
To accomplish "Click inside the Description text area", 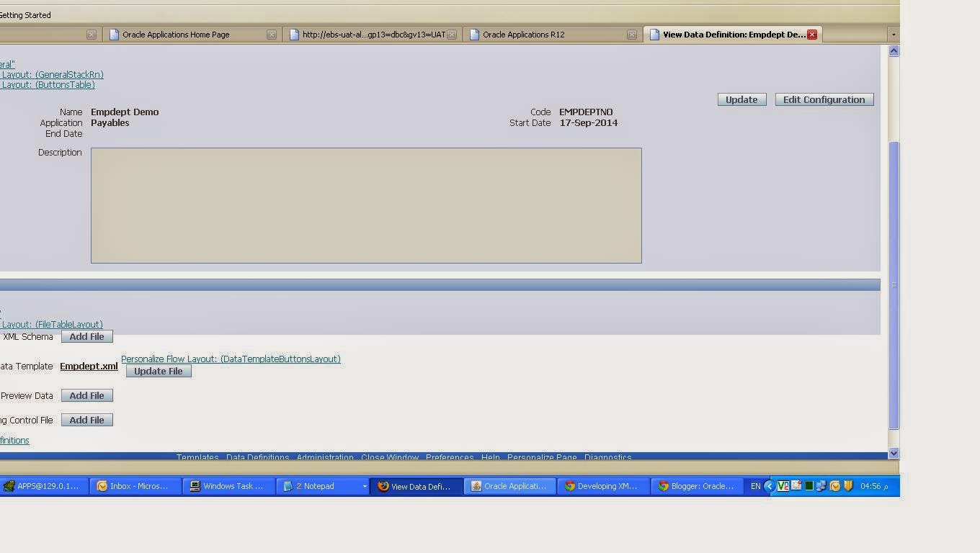I will (x=366, y=204).
